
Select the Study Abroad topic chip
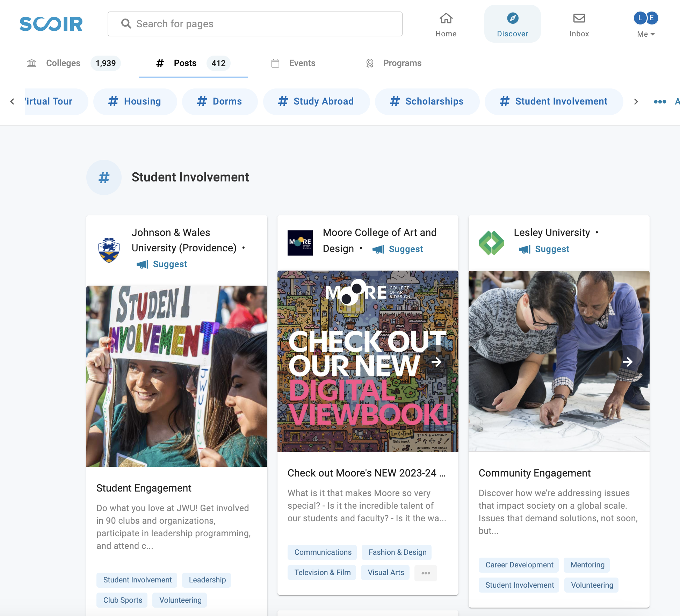(316, 101)
